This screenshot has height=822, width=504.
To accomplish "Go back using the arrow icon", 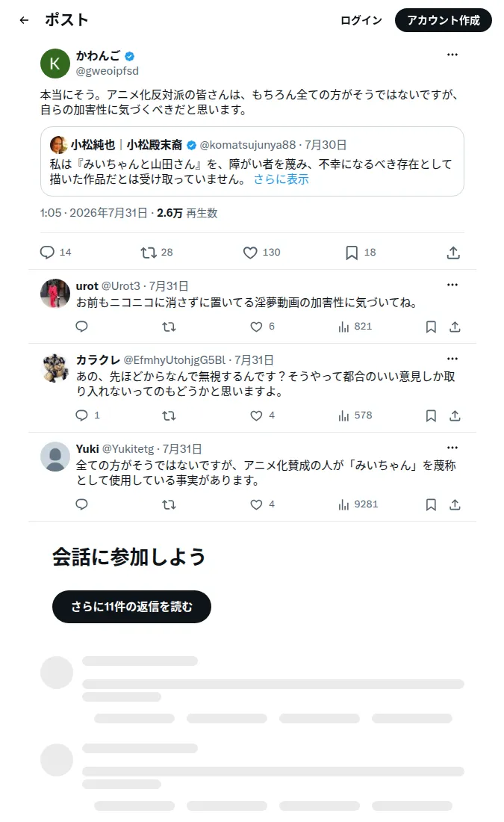I will 24,20.
